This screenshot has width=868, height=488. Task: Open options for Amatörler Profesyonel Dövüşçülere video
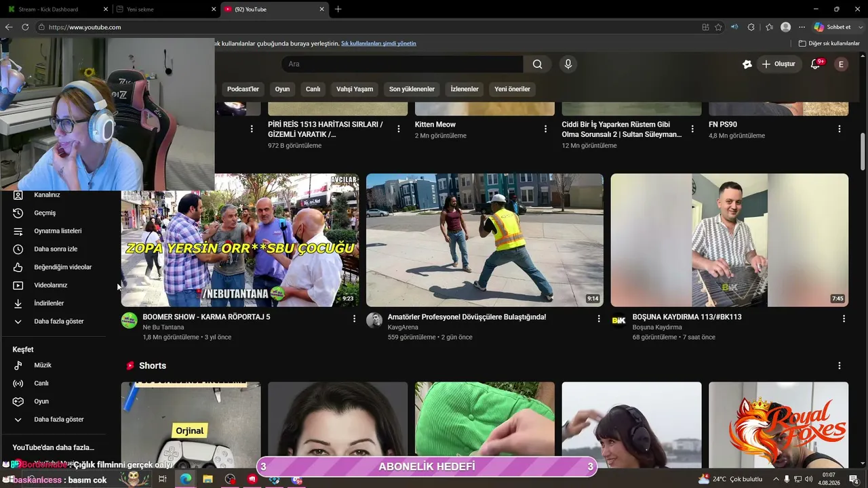(x=598, y=319)
